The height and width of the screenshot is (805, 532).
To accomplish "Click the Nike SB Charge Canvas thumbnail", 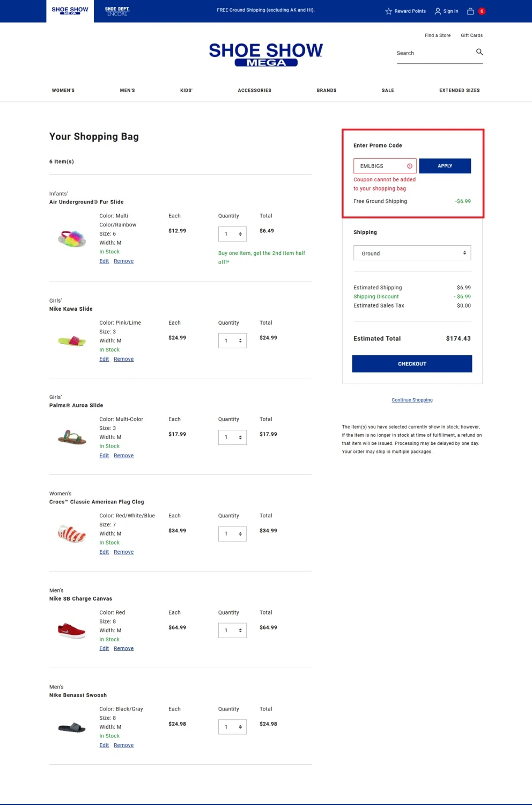I will [x=72, y=631].
